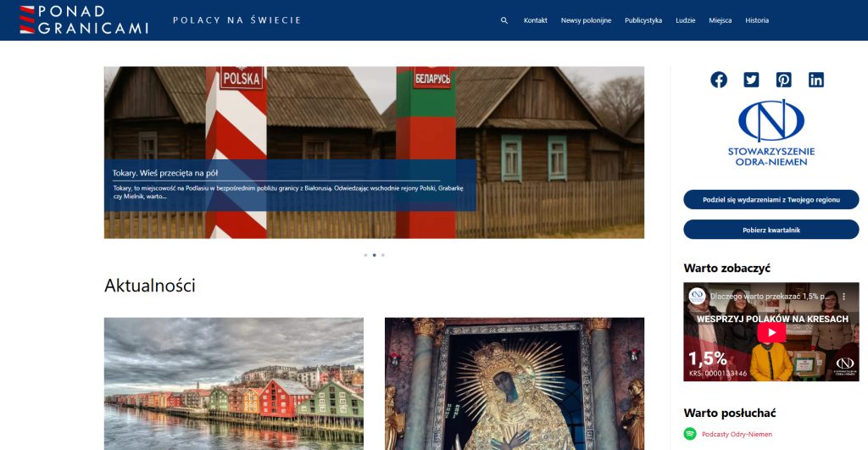Click the Ponad Granicami logo

click(x=84, y=20)
